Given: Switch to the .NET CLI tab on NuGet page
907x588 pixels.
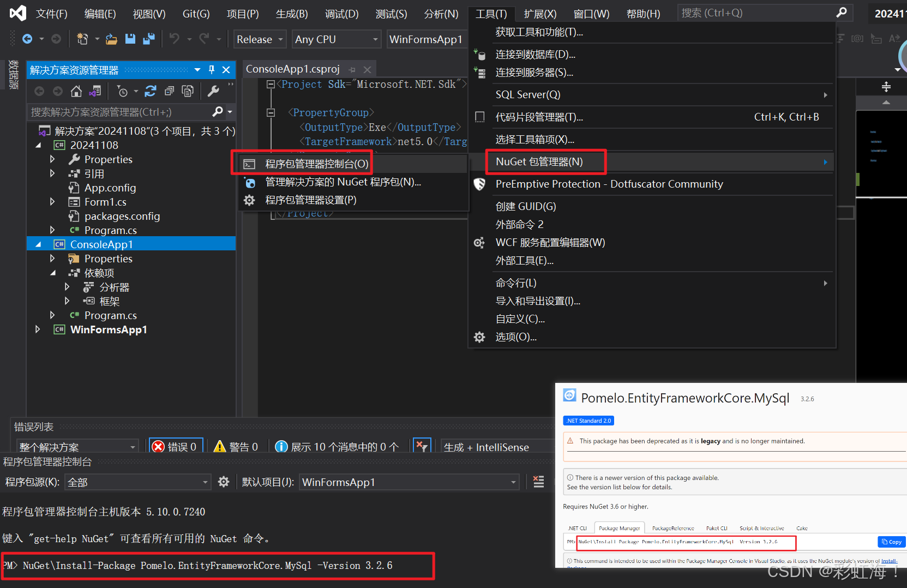Looking at the screenshot, I should point(577,528).
